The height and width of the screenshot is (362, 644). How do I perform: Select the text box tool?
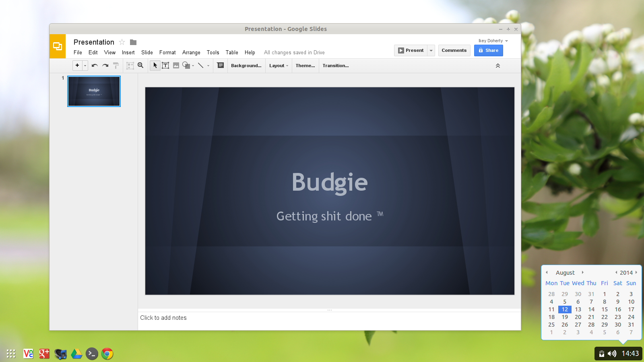pos(165,66)
